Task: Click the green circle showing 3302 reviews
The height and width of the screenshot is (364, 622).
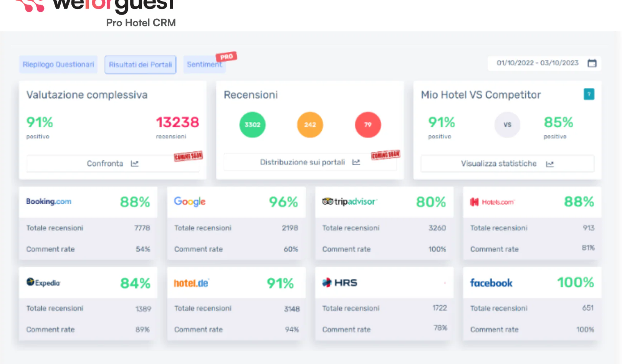Action: point(252,125)
